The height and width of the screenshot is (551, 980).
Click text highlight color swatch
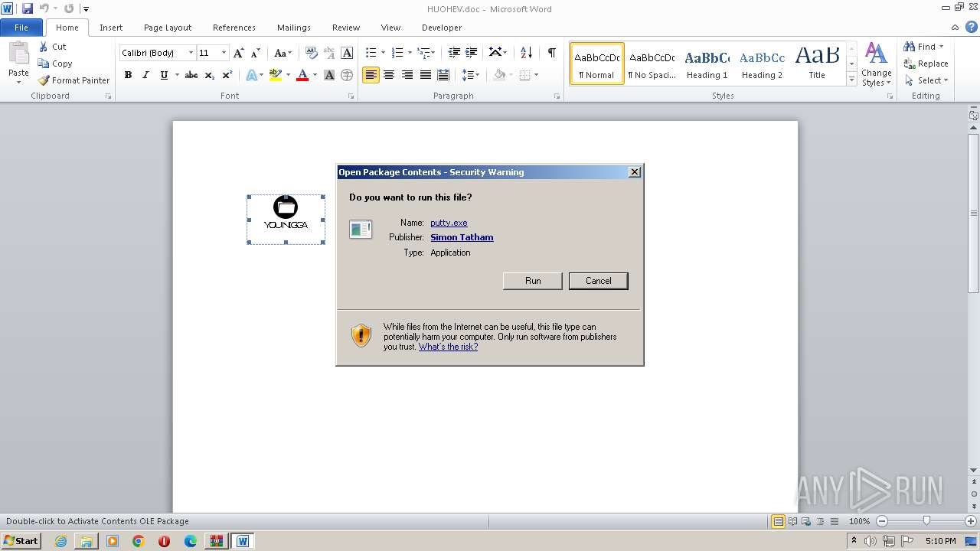point(276,75)
